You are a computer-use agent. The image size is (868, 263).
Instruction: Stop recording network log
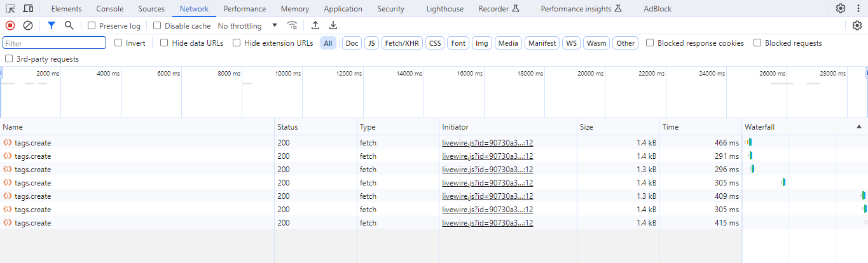(10, 25)
